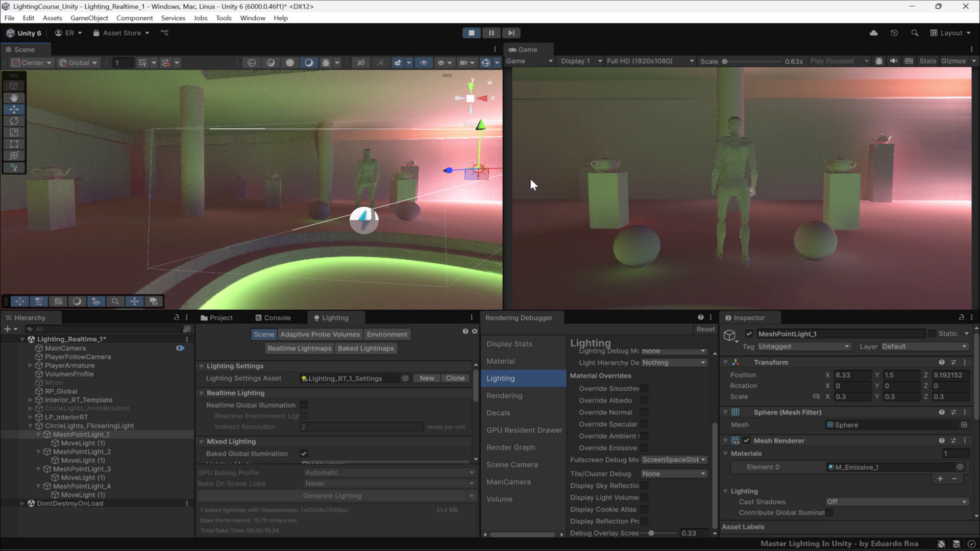Image resolution: width=980 pixels, height=551 pixels.
Task: Toggle the MeshPointLight_1 active checkbox
Action: coord(749,334)
